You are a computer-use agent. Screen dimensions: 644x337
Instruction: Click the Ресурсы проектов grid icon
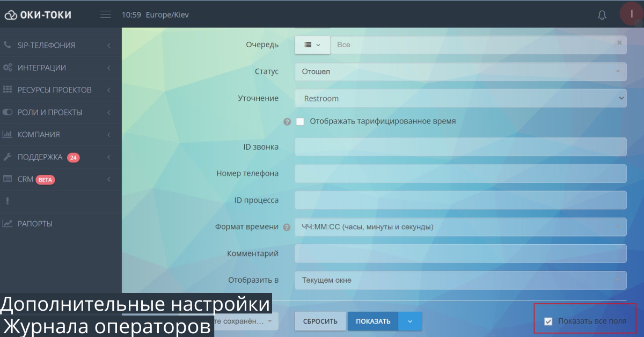pyautogui.click(x=8, y=90)
